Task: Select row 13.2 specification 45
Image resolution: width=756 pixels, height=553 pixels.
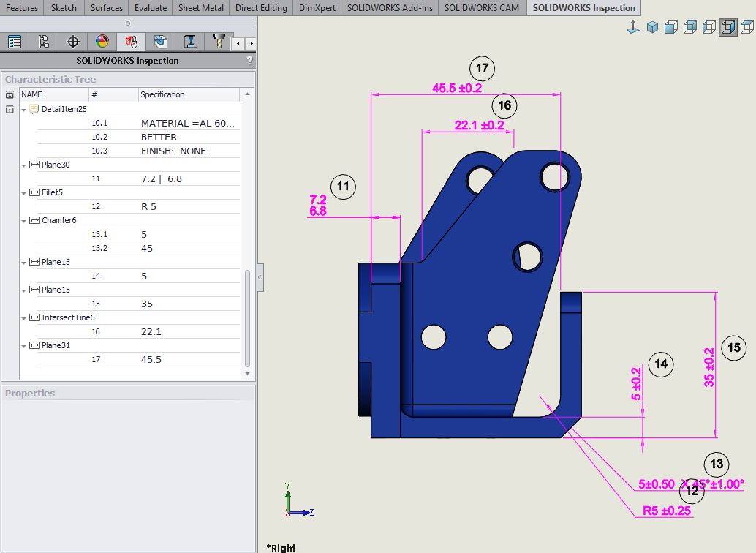Action: [x=146, y=249]
